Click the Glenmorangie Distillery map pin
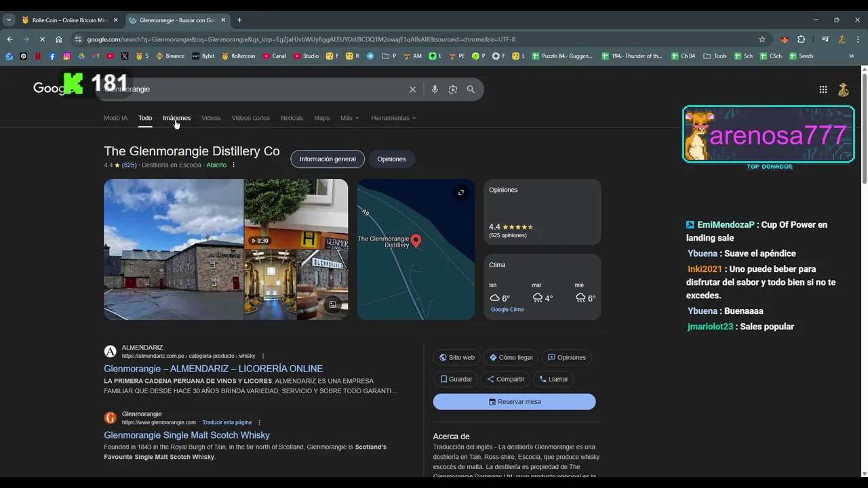Screen dimensions: 868x488 pos(416,241)
